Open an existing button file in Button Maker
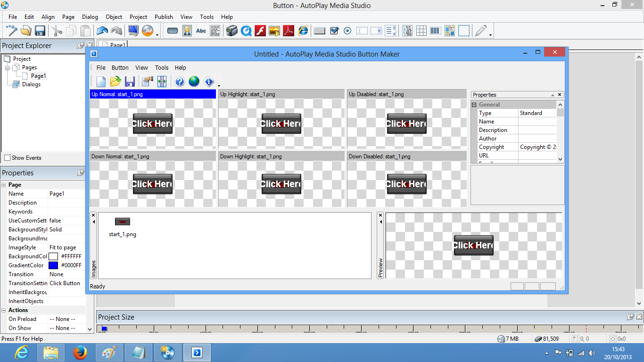 [x=116, y=81]
